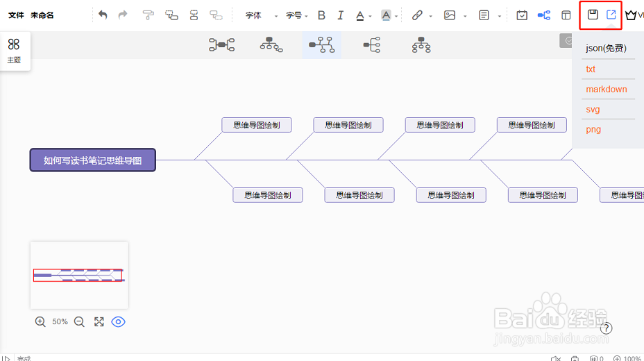Insert a hyperlink

[x=417, y=15]
